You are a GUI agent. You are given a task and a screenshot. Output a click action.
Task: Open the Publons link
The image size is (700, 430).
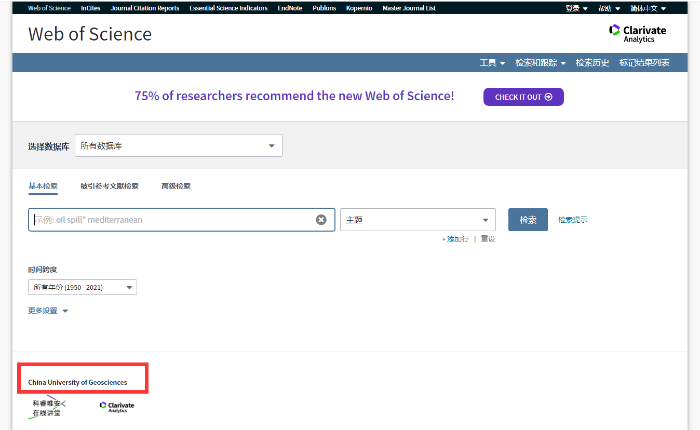pyautogui.click(x=324, y=8)
